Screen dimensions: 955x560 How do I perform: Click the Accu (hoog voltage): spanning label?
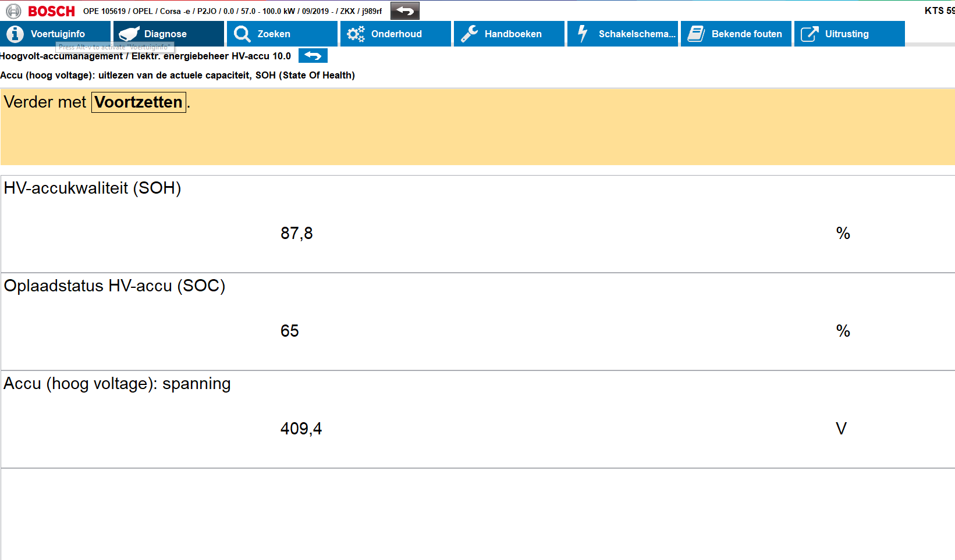tap(117, 383)
